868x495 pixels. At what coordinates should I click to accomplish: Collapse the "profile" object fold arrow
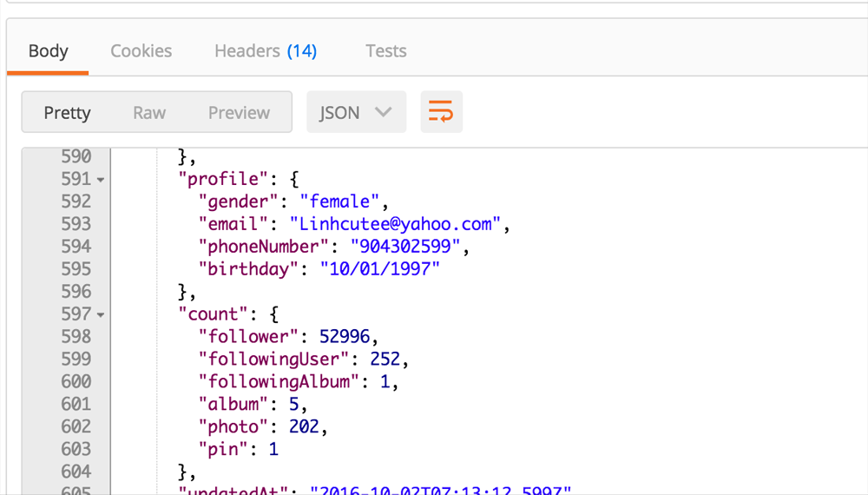click(101, 180)
